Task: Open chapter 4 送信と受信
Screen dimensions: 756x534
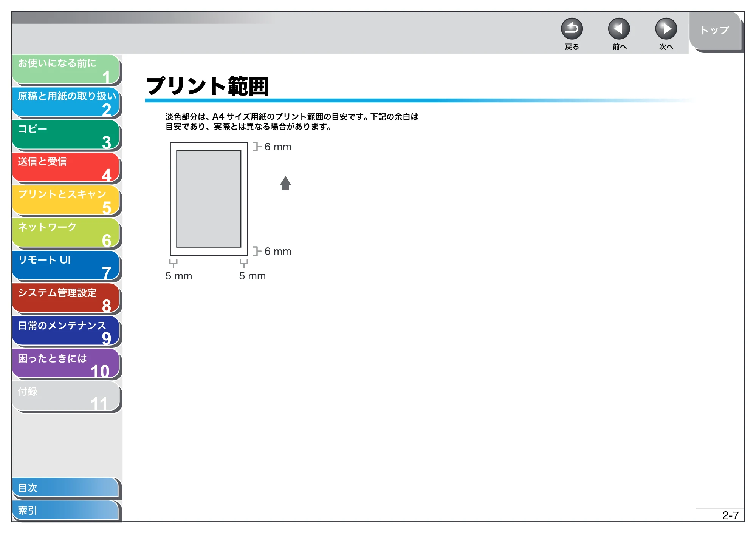Action: (x=66, y=167)
